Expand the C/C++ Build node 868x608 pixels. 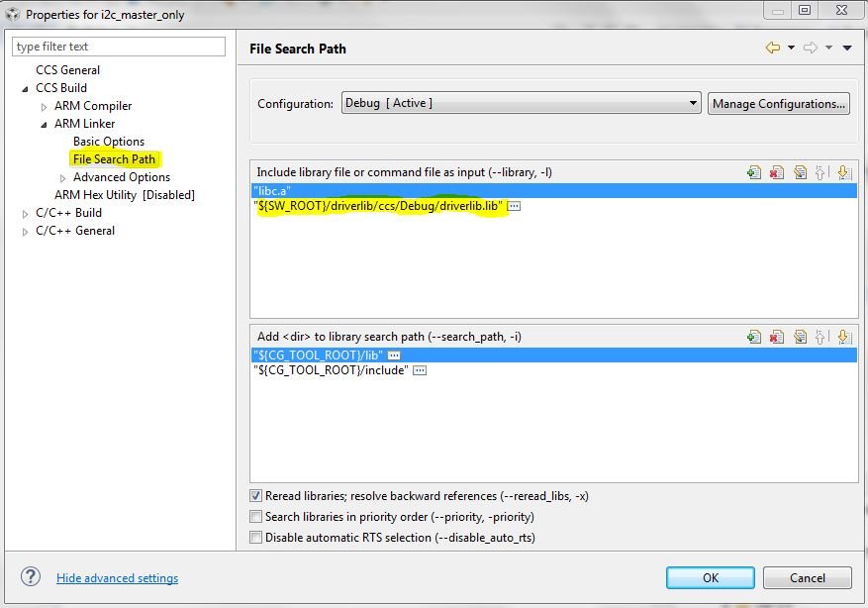(25, 214)
